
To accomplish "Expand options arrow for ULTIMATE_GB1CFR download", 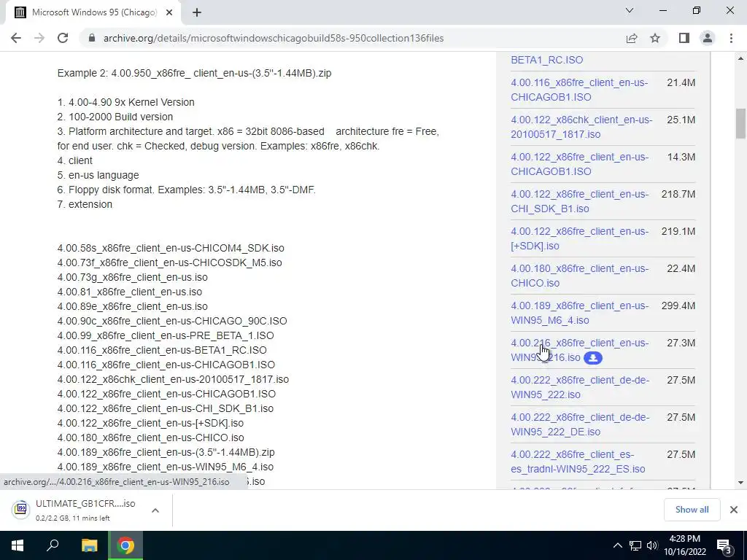I will (155, 510).
